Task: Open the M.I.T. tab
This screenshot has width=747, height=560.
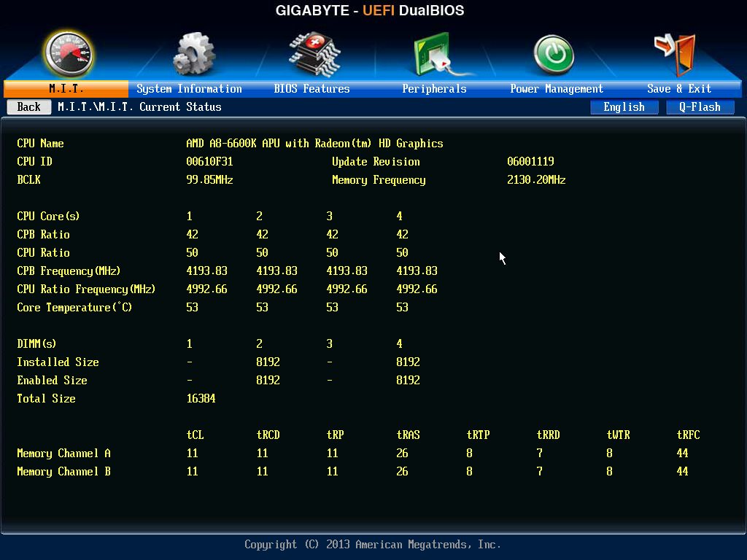Action: tap(66, 88)
